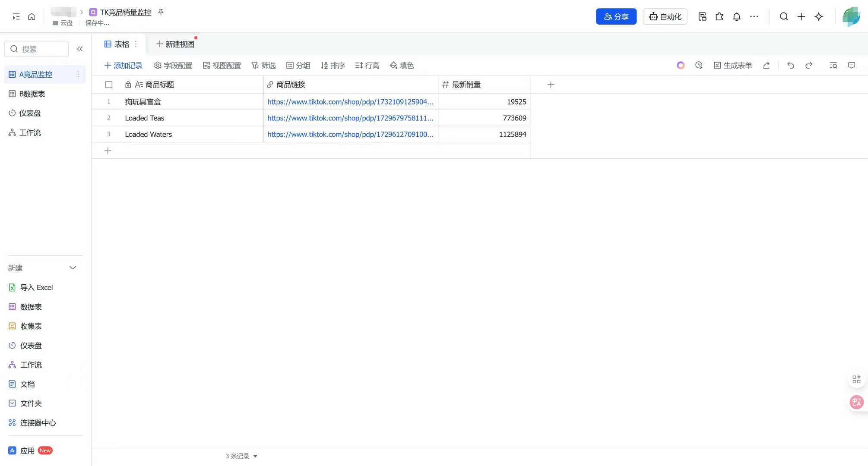Open the Loaded Teas TikTok link

pyautogui.click(x=350, y=118)
